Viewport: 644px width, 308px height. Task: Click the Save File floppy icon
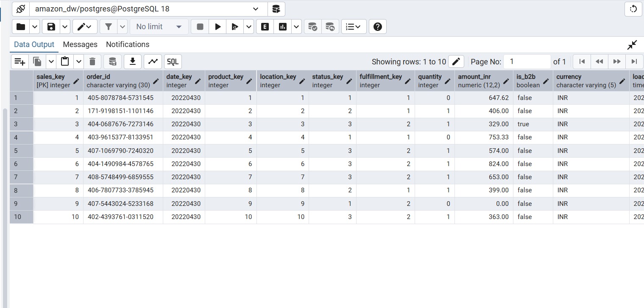pyautogui.click(x=51, y=27)
